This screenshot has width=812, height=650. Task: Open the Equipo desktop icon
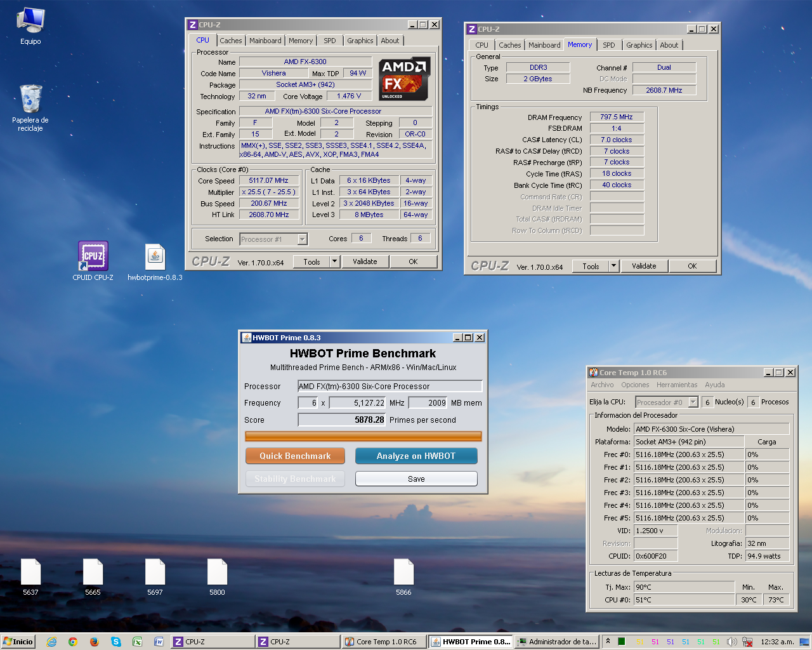coord(30,25)
